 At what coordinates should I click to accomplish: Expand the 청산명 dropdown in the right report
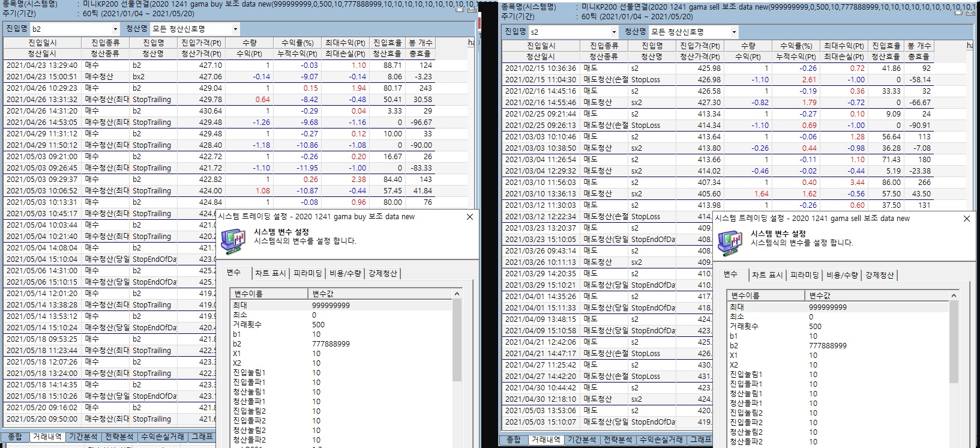733,32
